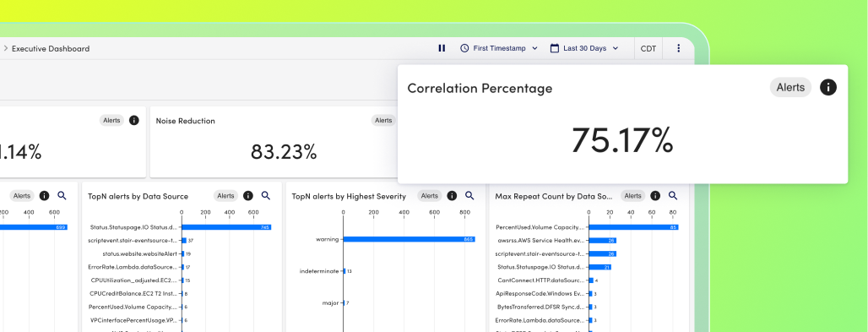Click info icon on the card ending .14%

[x=133, y=120]
